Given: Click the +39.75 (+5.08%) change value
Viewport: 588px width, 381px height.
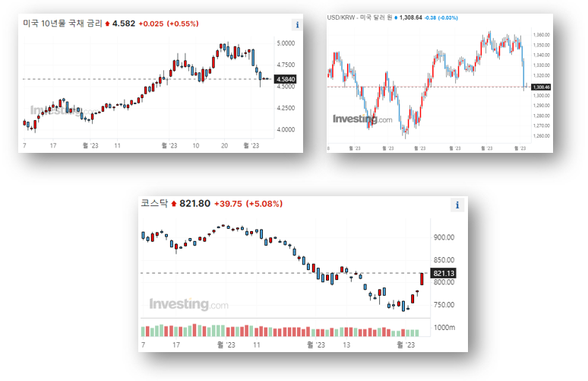Looking at the screenshot, I should pyautogui.click(x=248, y=204).
